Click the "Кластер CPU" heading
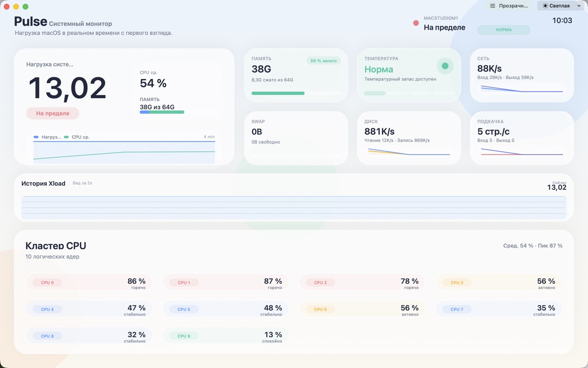Screen dimensions: 588x368 [56, 246]
